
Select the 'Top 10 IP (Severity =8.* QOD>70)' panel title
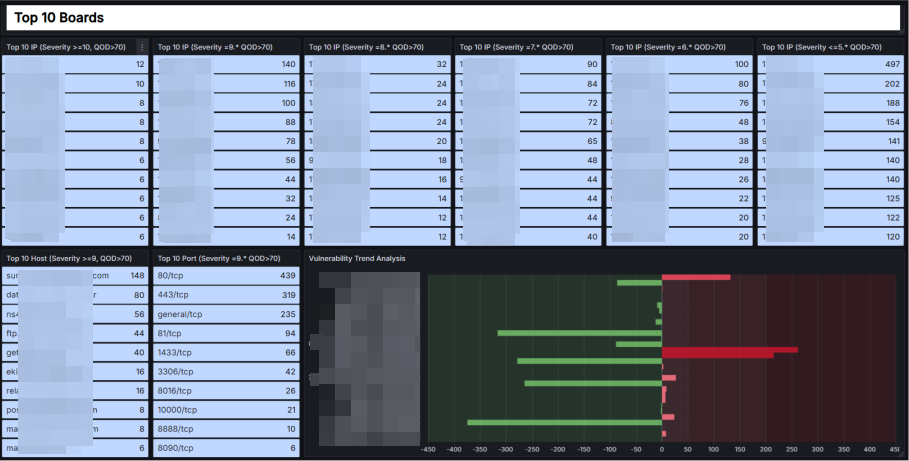click(366, 47)
